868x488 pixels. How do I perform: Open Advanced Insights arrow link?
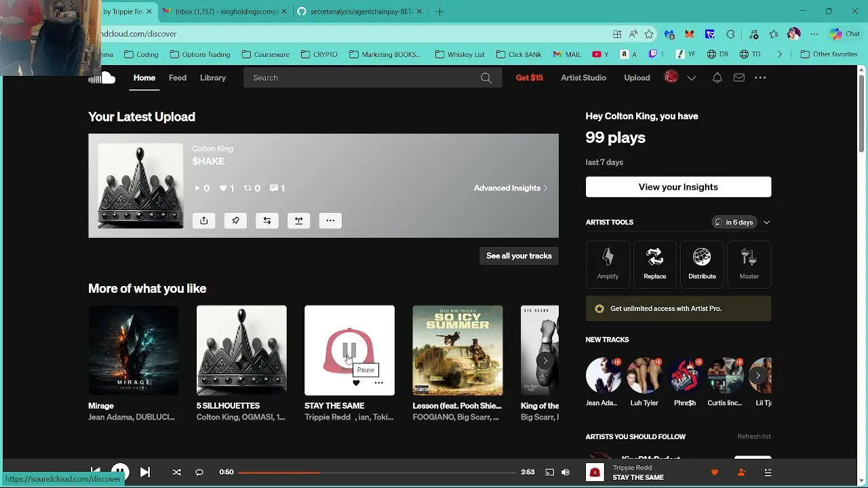(511, 188)
